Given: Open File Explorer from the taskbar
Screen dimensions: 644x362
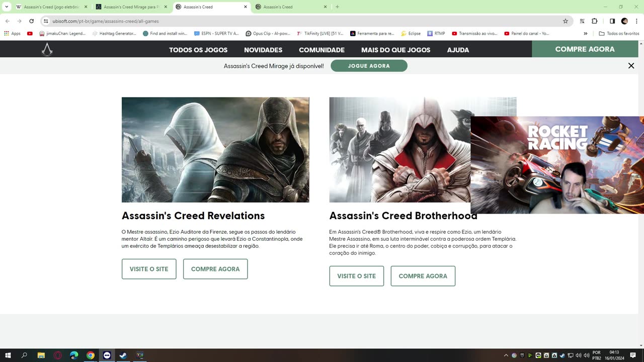Looking at the screenshot, I should pos(41,355).
